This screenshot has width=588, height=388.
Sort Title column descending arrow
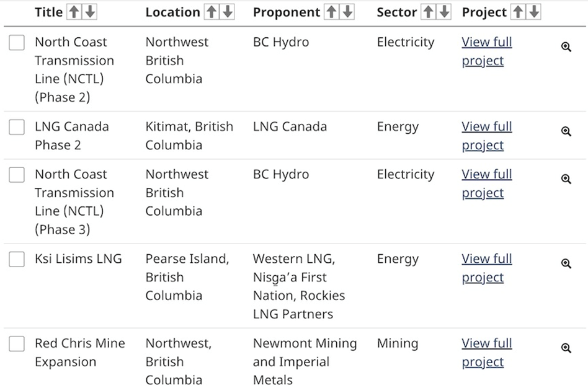[x=89, y=12]
